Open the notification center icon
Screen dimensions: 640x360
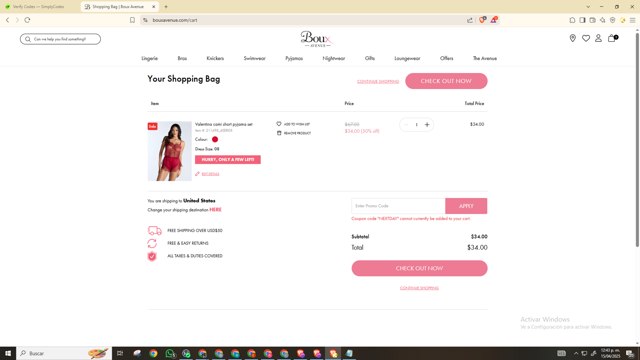[x=630, y=353]
